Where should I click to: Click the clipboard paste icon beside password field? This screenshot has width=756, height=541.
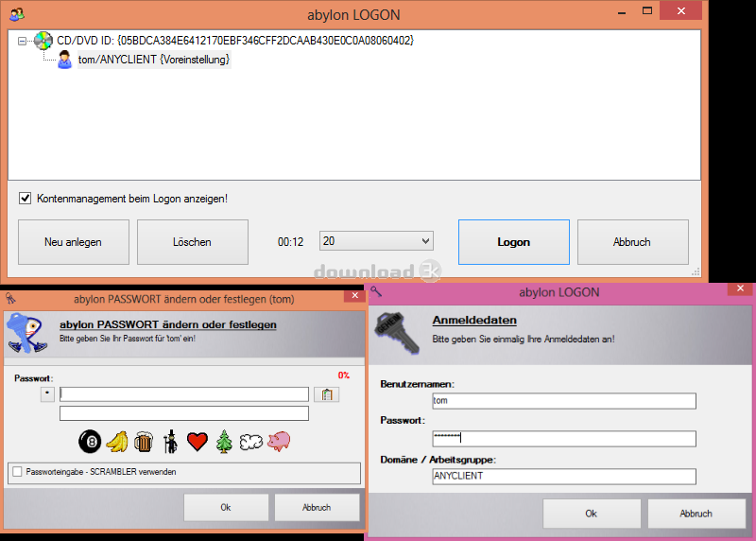point(326,394)
